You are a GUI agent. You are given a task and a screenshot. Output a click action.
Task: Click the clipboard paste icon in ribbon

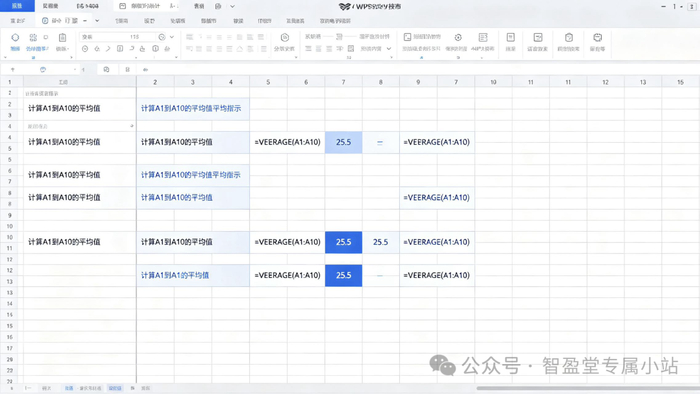[62, 37]
